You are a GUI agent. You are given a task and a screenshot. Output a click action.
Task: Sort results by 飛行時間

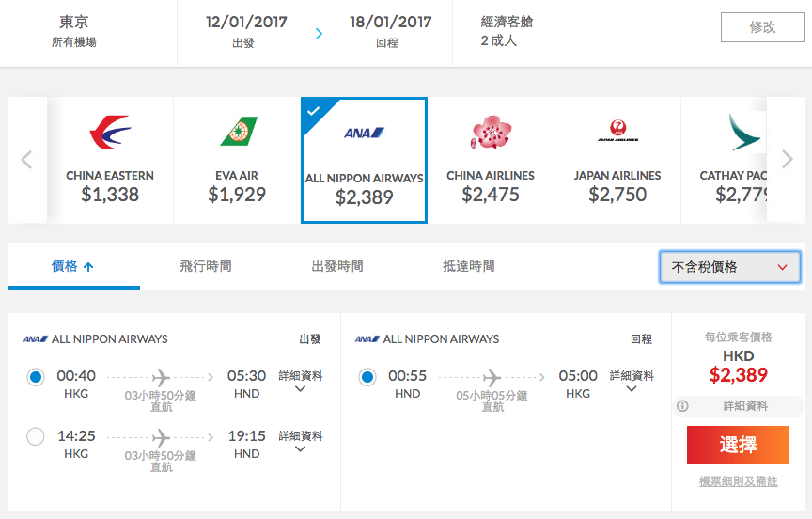coord(206,266)
